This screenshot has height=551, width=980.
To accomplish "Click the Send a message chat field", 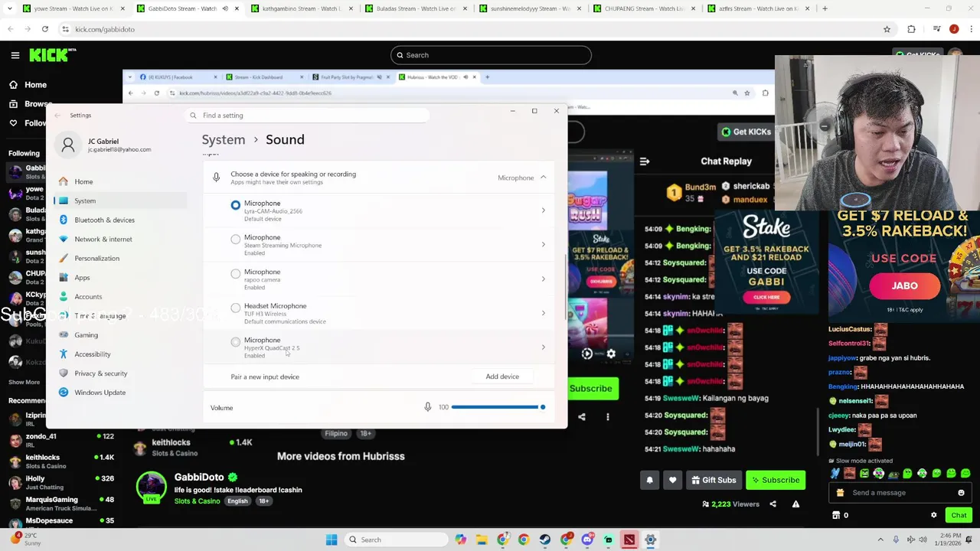I will click(900, 493).
